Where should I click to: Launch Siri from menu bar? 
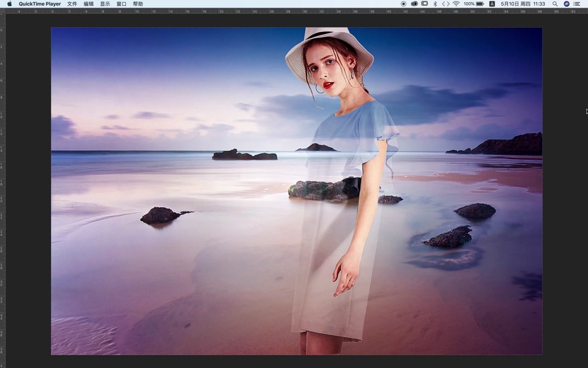[x=566, y=4]
